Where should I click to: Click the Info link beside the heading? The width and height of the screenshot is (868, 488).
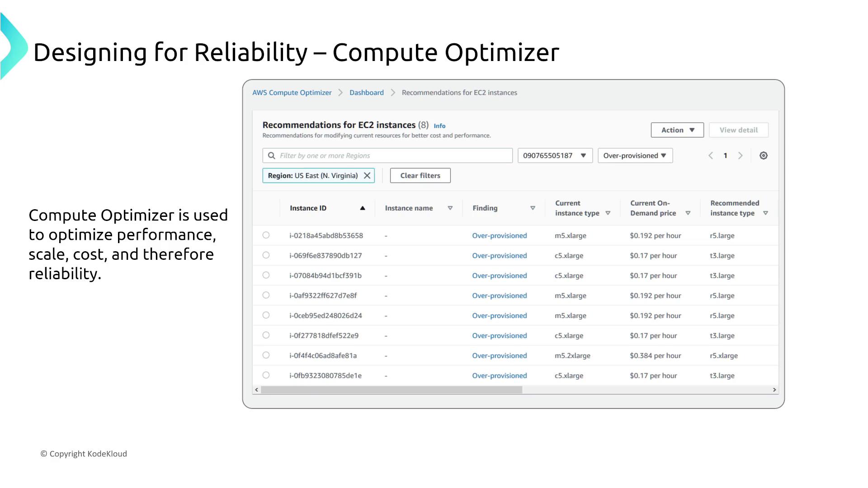[x=439, y=126]
